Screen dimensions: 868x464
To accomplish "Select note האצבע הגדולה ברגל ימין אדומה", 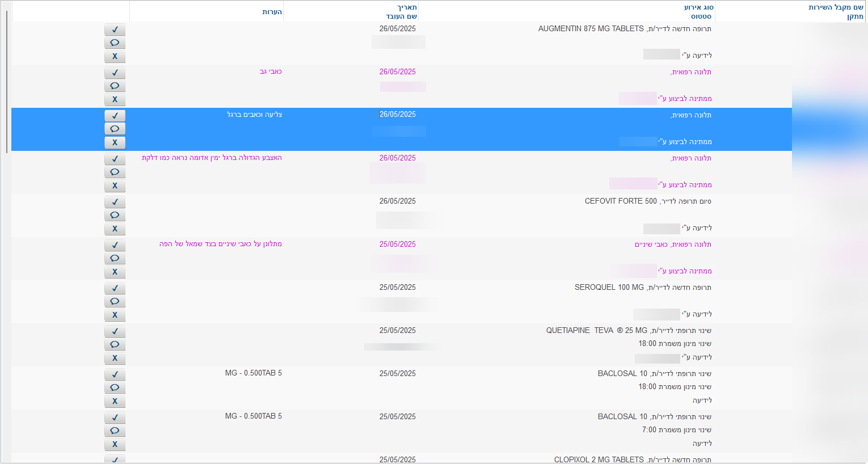I will [x=212, y=158].
